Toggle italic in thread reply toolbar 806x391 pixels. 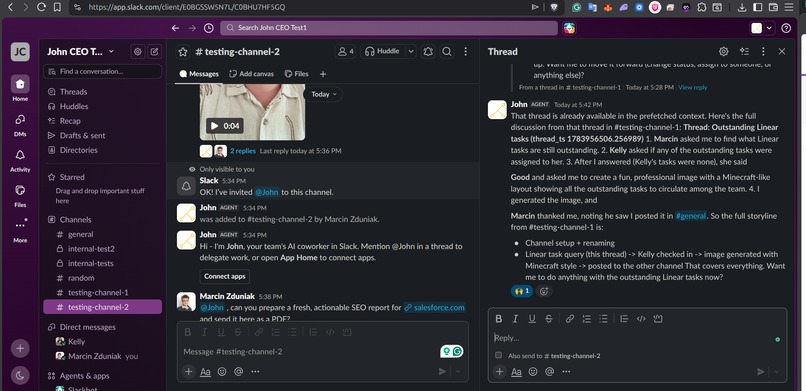coord(515,319)
